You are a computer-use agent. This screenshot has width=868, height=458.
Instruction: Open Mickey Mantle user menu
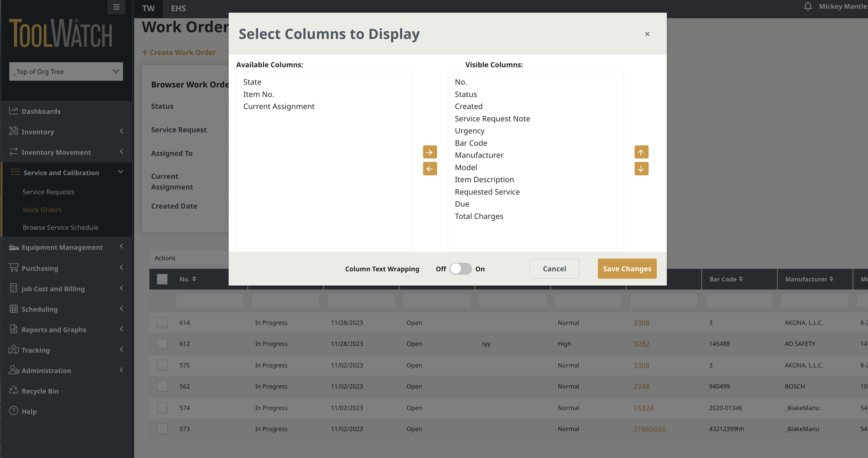843,6
